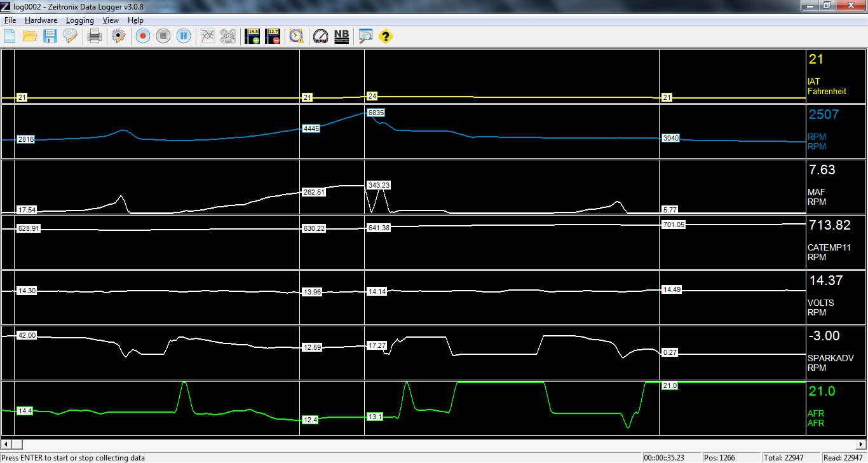Click the RPM gauge toolbar icon
This screenshot has width=868, height=463.
(x=321, y=36)
